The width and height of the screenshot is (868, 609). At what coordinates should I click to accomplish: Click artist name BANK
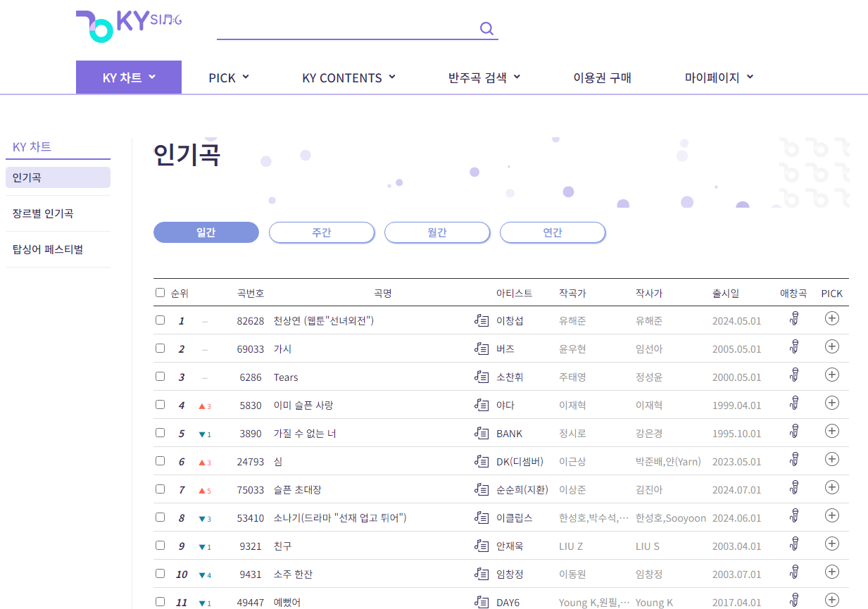[510, 434]
